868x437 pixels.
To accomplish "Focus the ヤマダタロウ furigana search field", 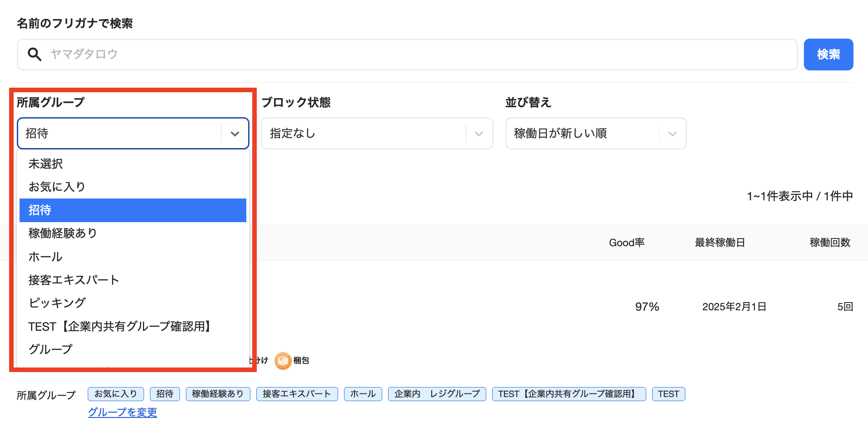I will (x=407, y=55).
